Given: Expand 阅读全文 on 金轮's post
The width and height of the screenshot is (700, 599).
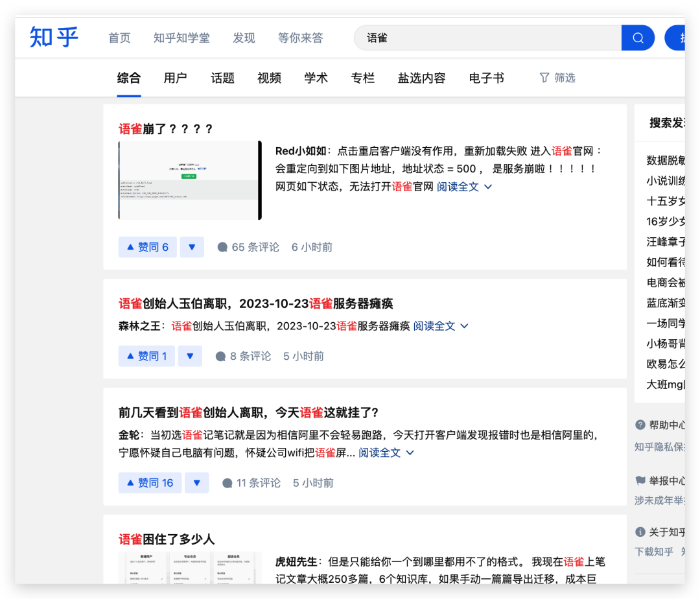Looking at the screenshot, I should (x=386, y=453).
